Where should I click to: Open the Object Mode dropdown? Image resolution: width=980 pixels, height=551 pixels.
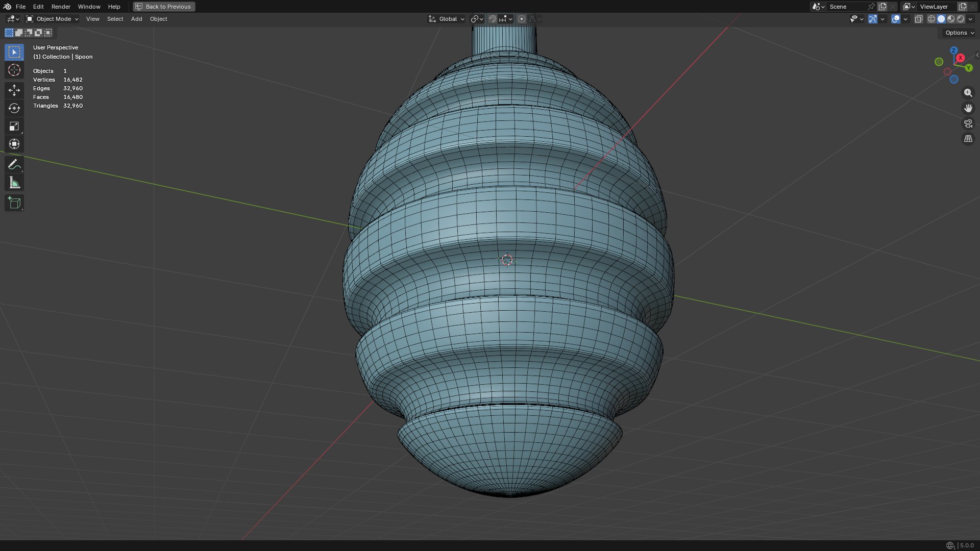coord(53,19)
